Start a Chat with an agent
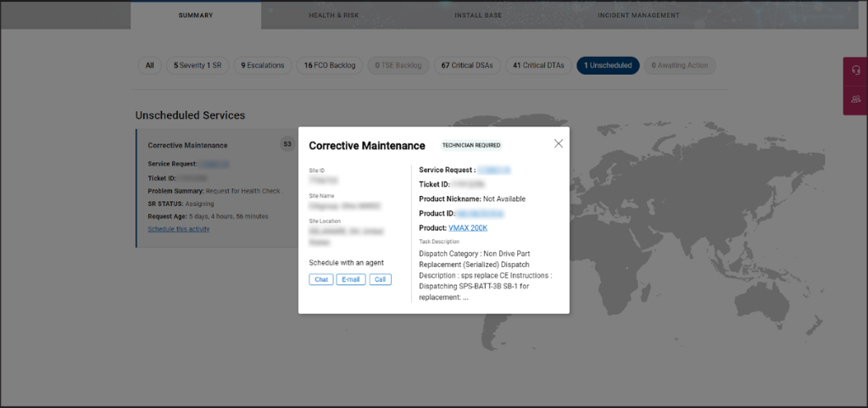 tap(321, 279)
